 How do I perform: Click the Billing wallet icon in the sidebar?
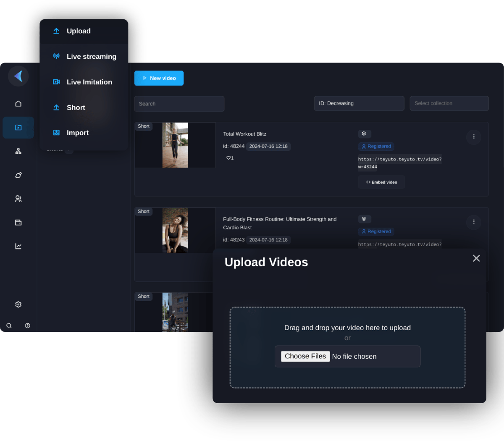pyautogui.click(x=18, y=222)
